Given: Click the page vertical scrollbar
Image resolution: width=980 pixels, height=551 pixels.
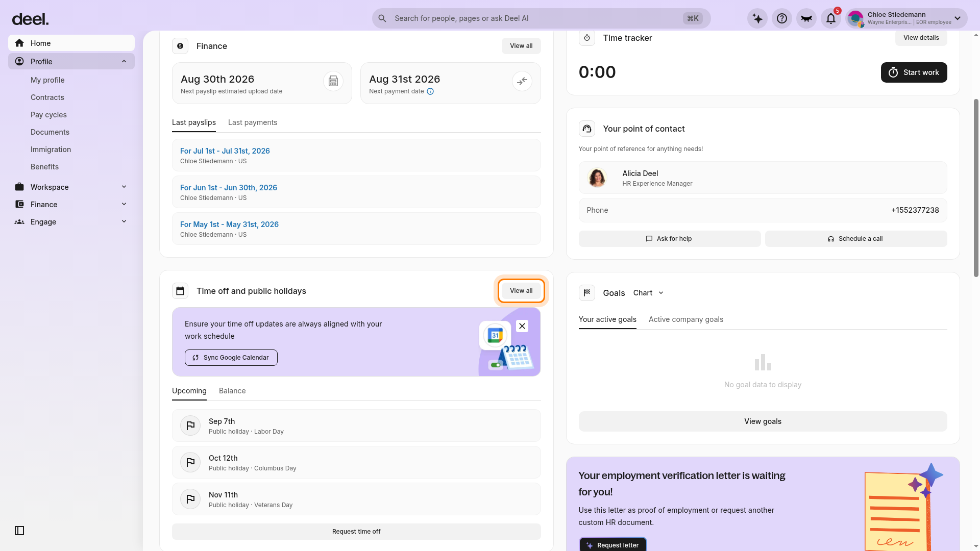Looking at the screenshot, I should coord(976,188).
